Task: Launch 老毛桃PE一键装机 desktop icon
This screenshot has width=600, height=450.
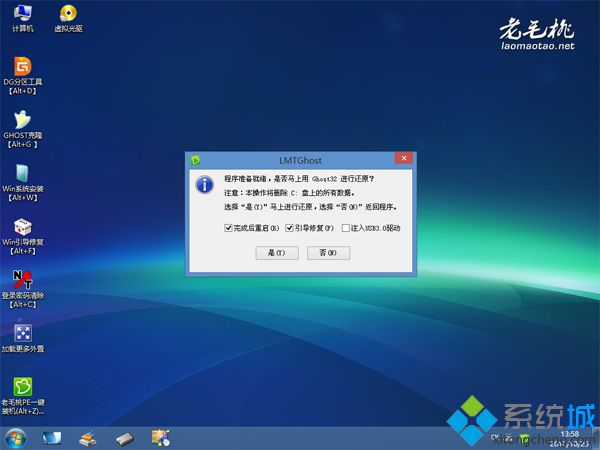Action: (x=23, y=396)
